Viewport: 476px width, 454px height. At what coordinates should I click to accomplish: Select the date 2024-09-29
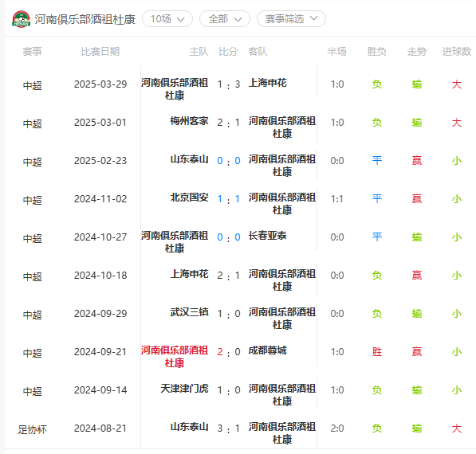pyautogui.click(x=100, y=313)
